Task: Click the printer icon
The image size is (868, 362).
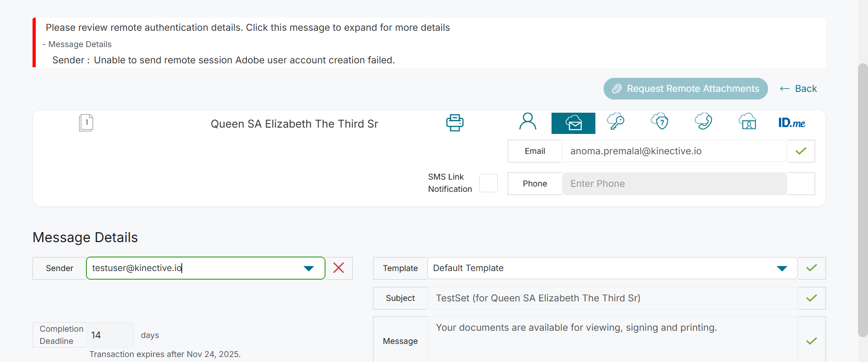Action: (x=455, y=123)
